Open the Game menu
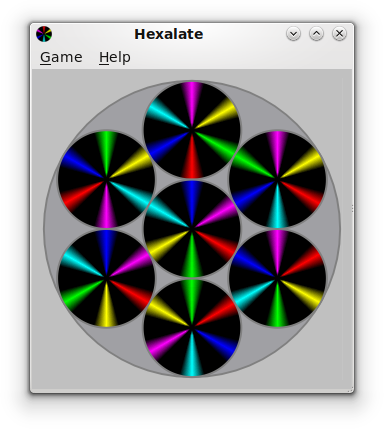This screenshot has height=429, width=384. coord(61,57)
